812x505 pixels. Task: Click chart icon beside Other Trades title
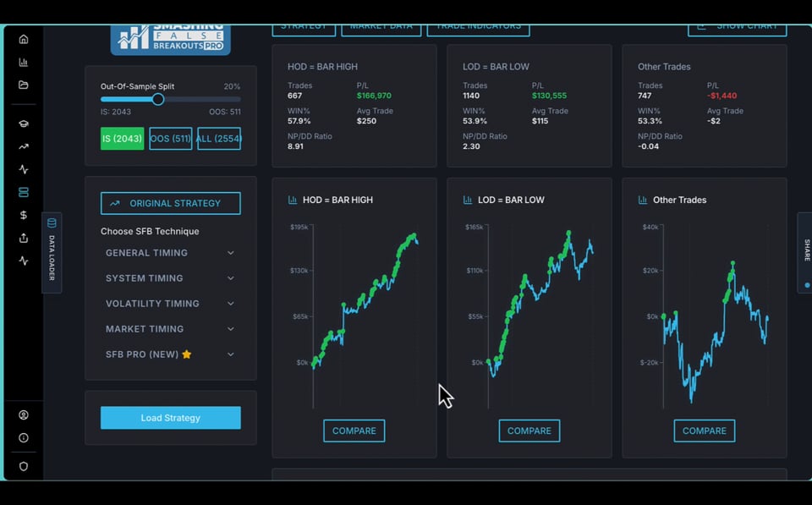click(643, 200)
